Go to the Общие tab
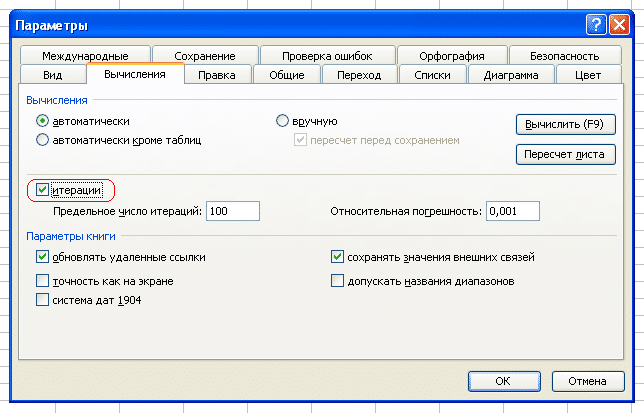Screen dimensions: 644x413 tap(287, 75)
